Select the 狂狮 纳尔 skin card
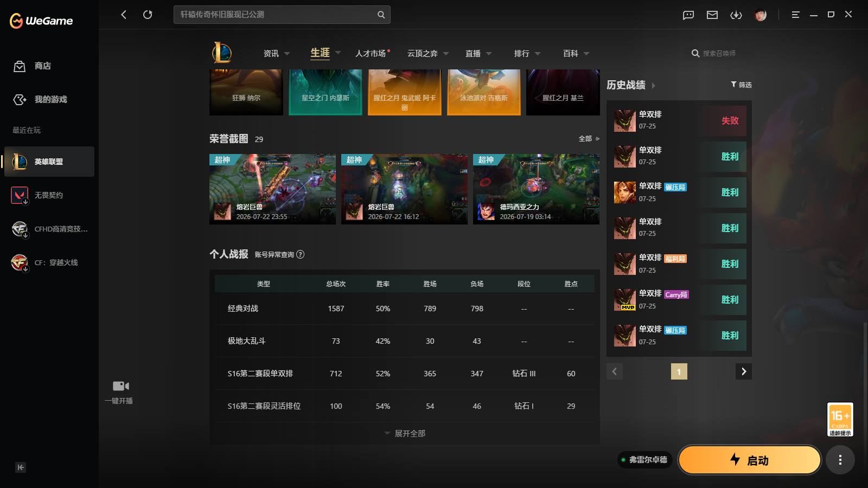Viewport: 868px width, 488px height. click(246, 92)
